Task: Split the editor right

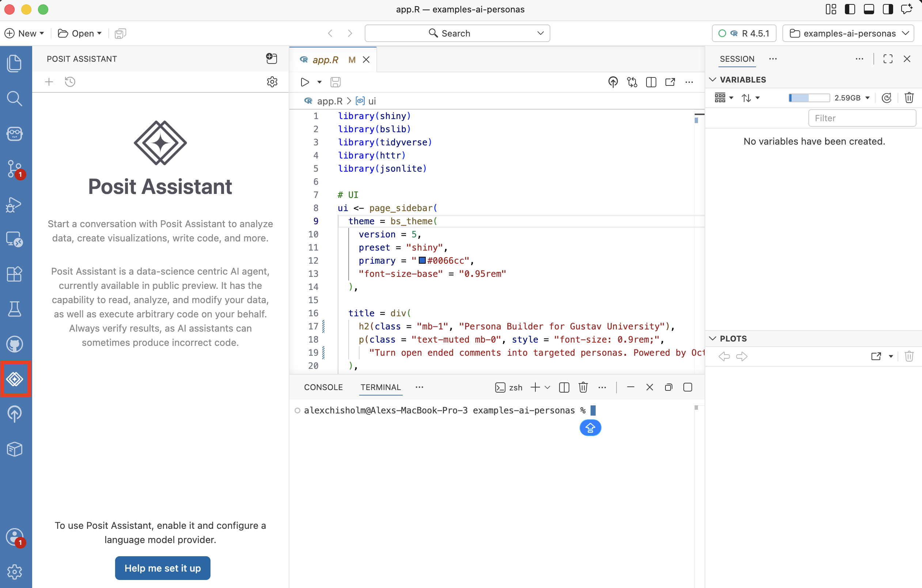Action: point(651,82)
